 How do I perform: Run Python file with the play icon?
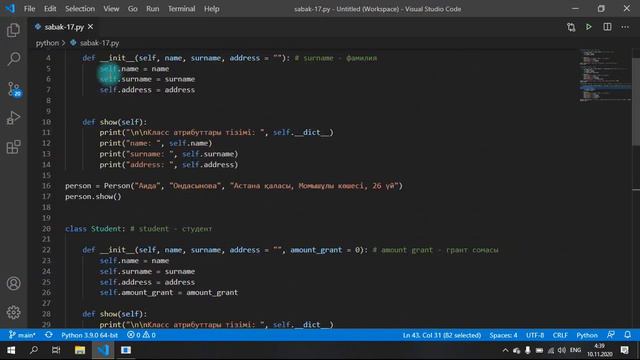[x=589, y=27]
